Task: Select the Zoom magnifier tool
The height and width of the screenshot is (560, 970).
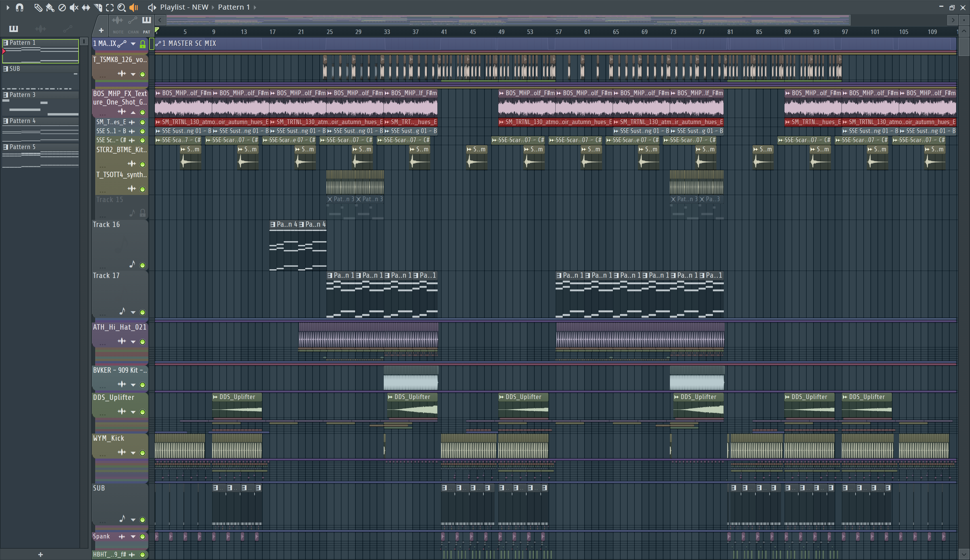Action: click(x=121, y=7)
